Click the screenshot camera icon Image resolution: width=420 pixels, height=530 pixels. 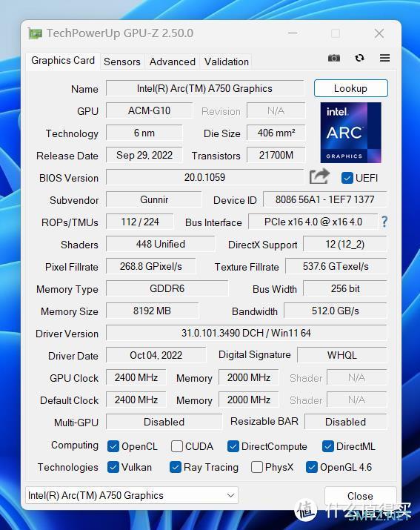(x=334, y=58)
